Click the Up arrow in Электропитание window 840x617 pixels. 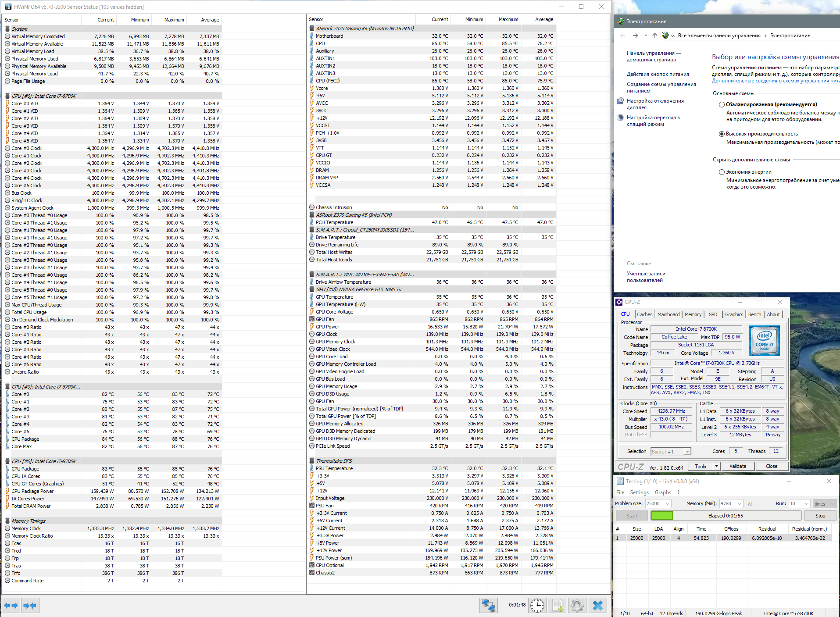655,36
